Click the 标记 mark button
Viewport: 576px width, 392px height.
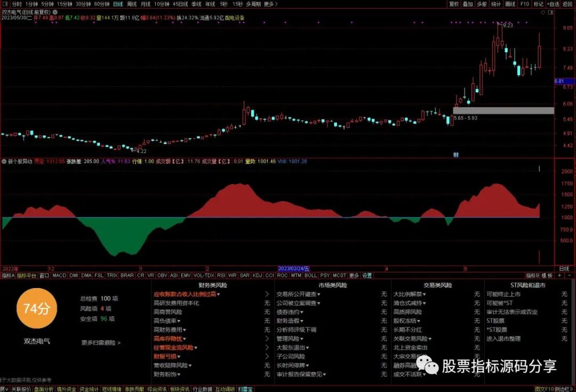(539, 4)
